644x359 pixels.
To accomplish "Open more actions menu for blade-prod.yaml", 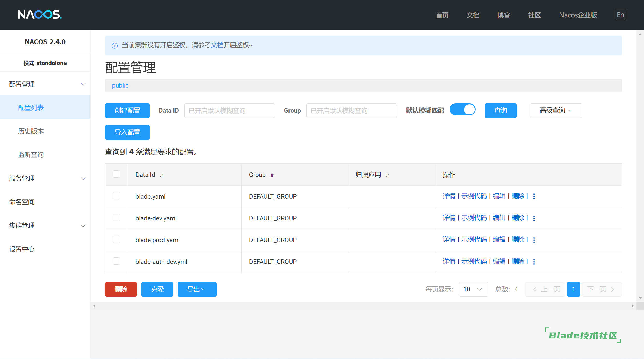I will tap(534, 240).
